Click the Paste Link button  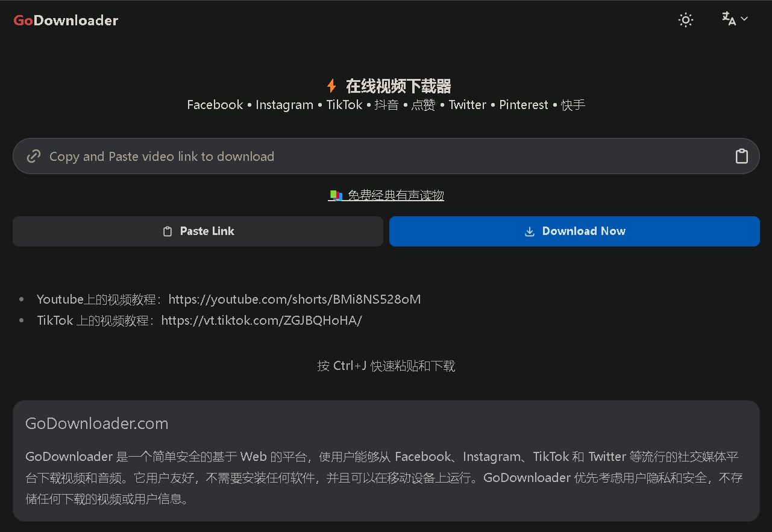pyautogui.click(x=198, y=231)
